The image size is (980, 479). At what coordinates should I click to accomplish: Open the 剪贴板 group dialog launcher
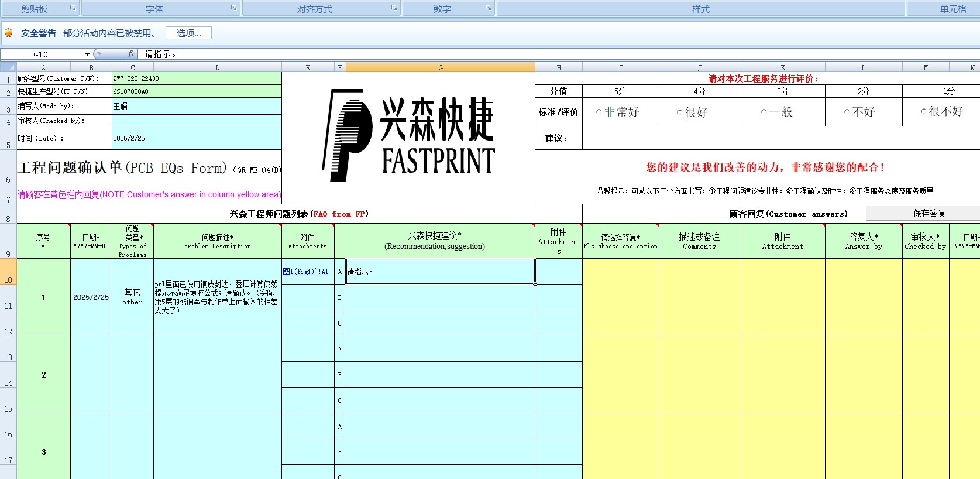point(73,8)
